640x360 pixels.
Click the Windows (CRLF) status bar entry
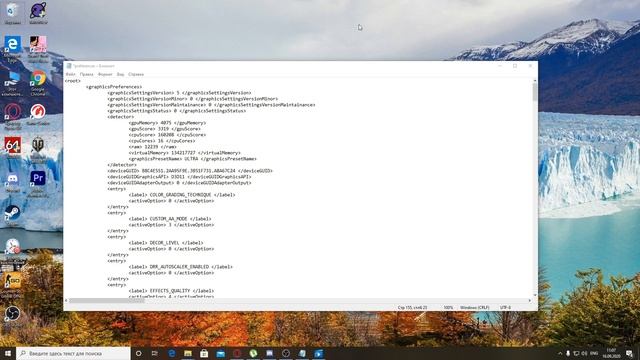475,307
